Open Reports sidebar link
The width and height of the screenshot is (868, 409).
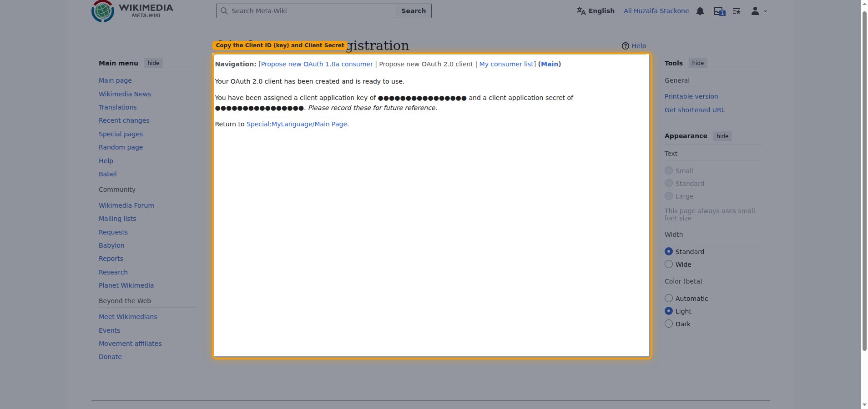click(x=111, y=259)
